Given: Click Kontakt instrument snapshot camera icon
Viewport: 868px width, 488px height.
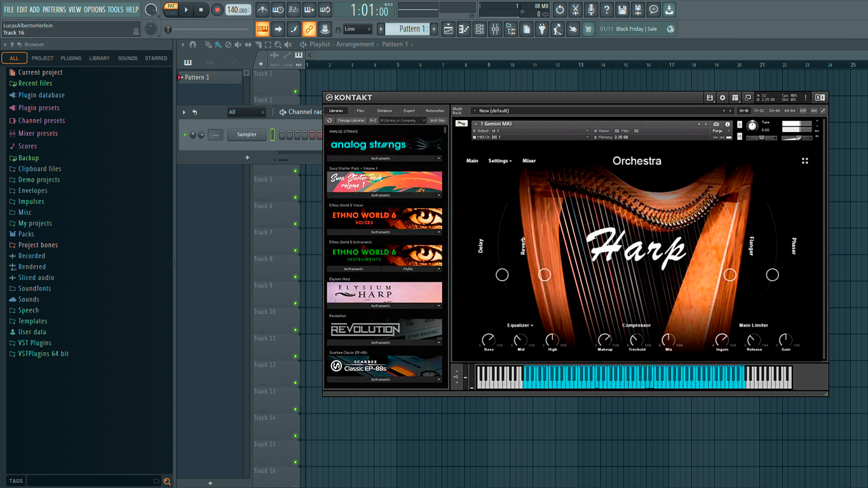Looking at the screenshot, I should 716,125.
